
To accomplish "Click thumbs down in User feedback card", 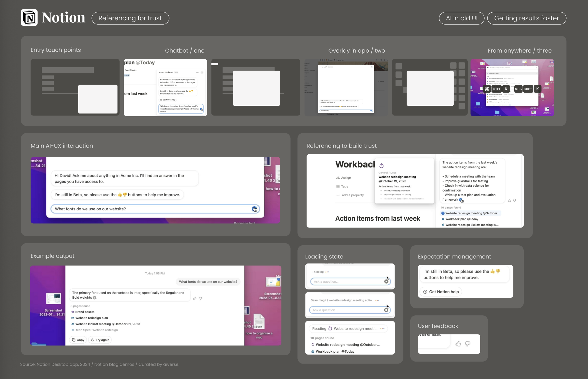I will click(x=468, y=344).
